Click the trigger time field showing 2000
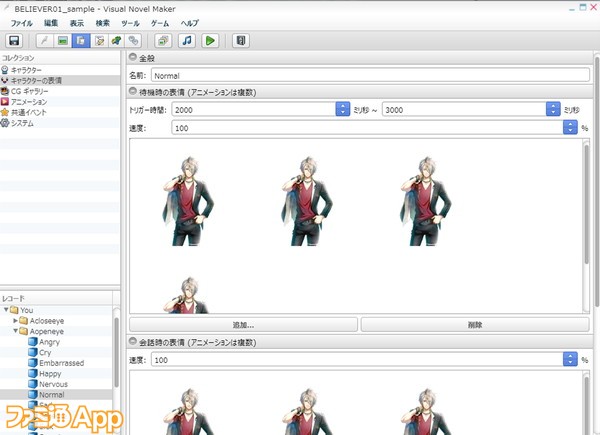This screenshot has width=600, height=435. 254,110
